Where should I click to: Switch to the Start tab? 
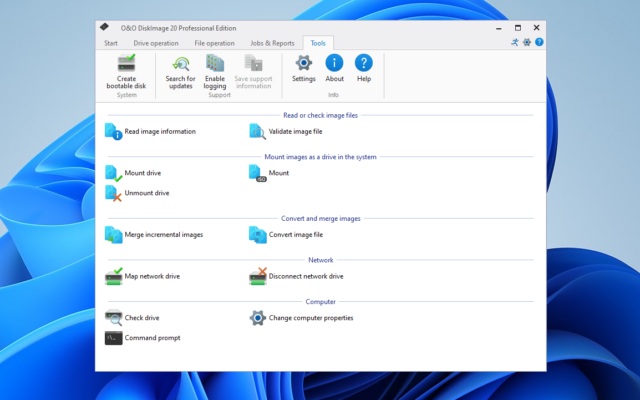[x=111, y=43]
